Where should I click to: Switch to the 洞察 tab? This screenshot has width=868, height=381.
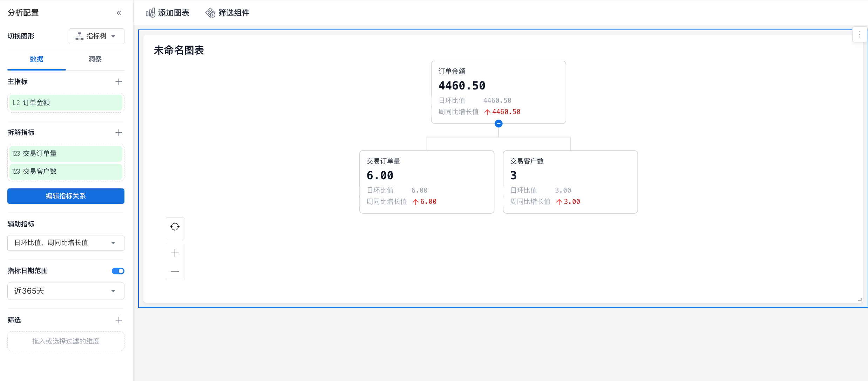click(95, 59)
